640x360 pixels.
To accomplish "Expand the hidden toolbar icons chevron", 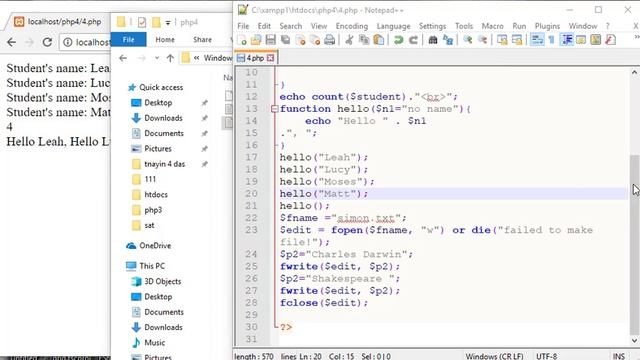I will pyautogui.click(x=637, y=38).
